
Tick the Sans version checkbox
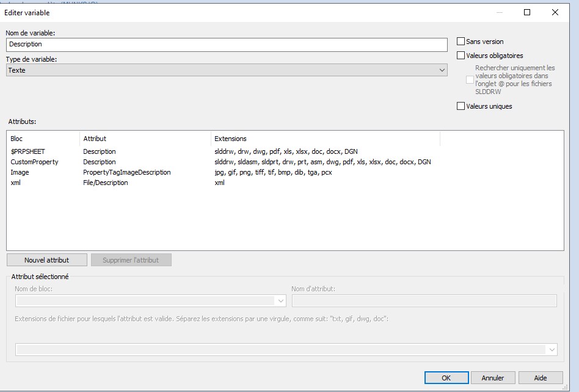(x=461, y=42)
